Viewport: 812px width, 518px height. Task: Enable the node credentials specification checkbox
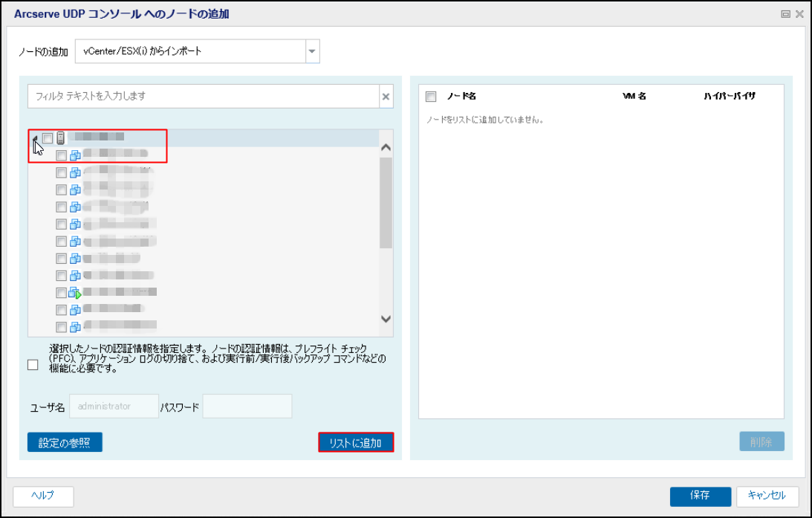(33, 365)
